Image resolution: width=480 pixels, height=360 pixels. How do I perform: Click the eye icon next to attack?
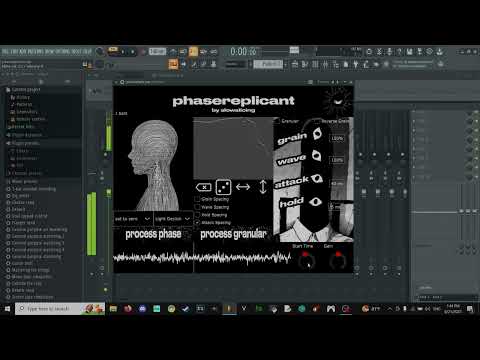coord(317,179)
